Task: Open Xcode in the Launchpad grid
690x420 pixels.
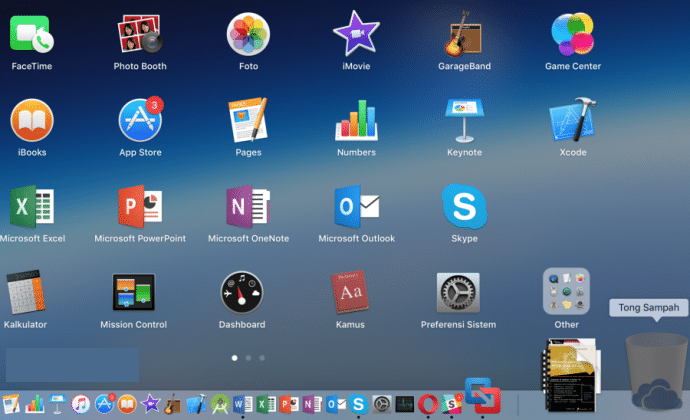Action: point(573,120)
